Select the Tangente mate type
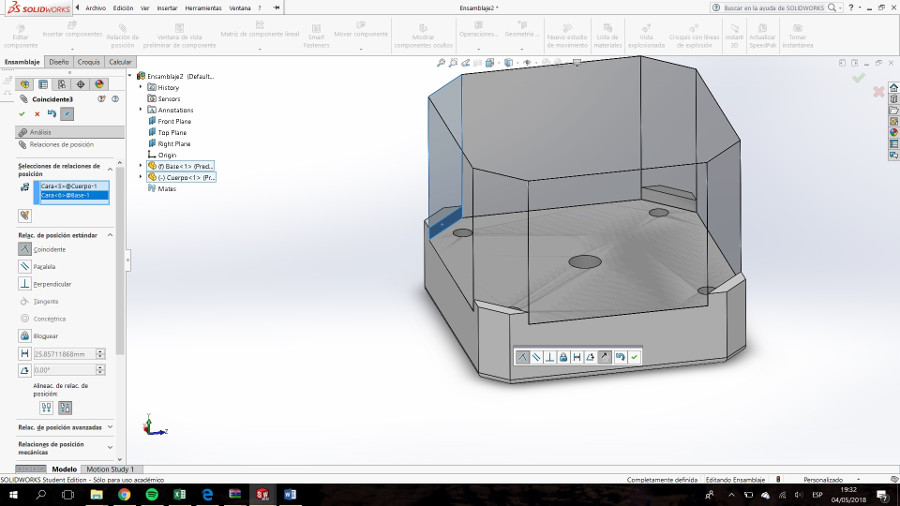This screenshot has width=900, height=506. tap(38, 301)
